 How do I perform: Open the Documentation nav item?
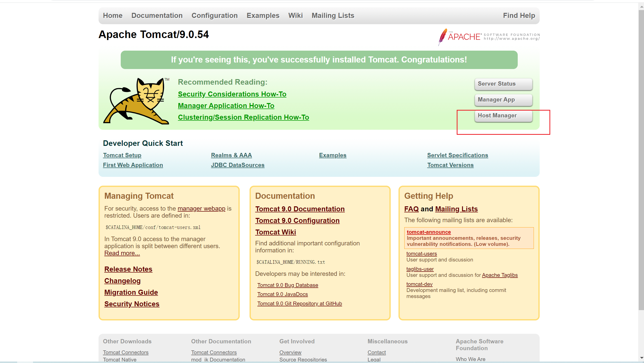tap(157, 16)
